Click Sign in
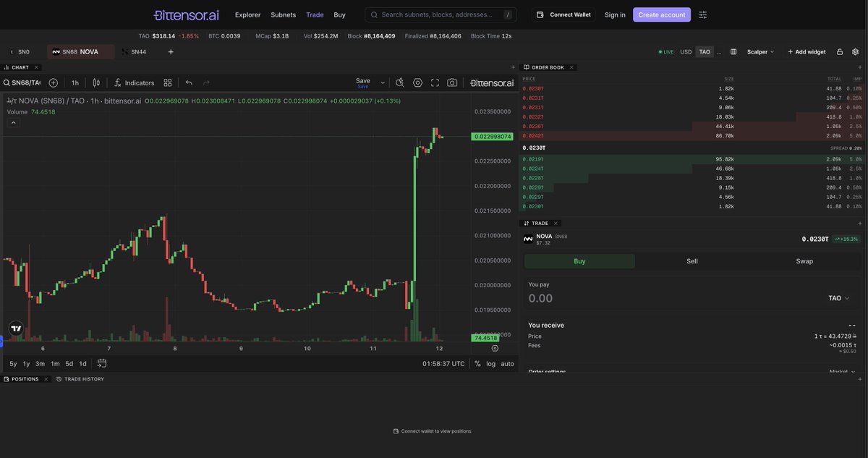Screen dimensions: 868x458 coord(615,14)
